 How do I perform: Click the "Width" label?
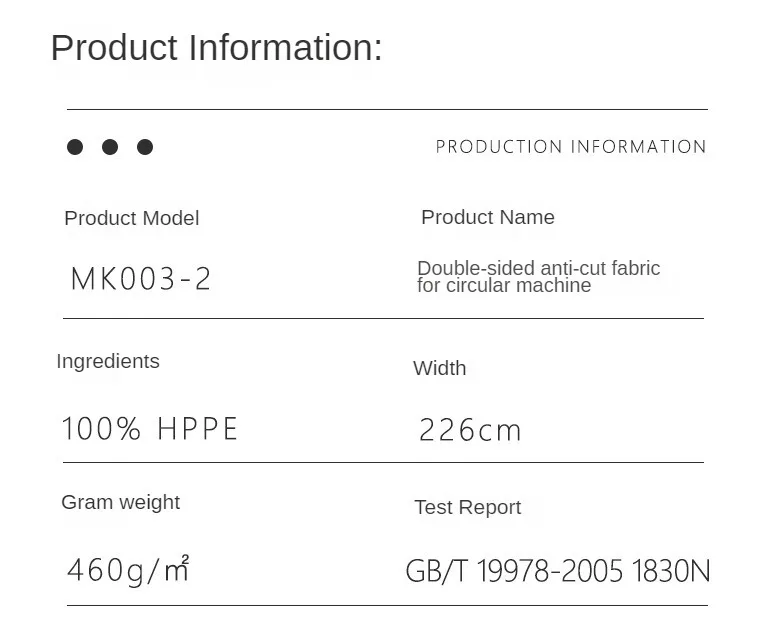(x=439, y=368)
